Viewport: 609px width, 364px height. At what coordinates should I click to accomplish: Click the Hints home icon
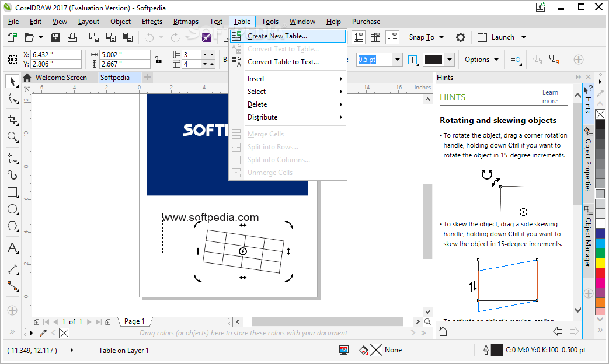tap(443, 331)
